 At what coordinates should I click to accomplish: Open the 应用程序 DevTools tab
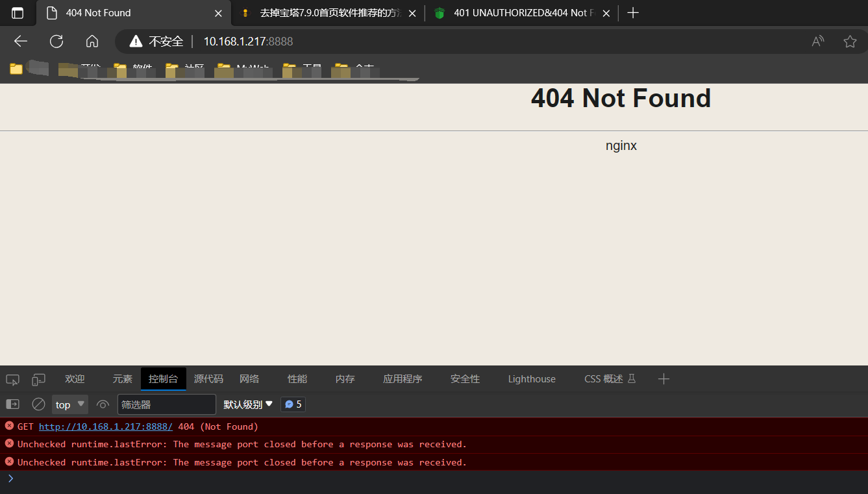pos(403,379)
